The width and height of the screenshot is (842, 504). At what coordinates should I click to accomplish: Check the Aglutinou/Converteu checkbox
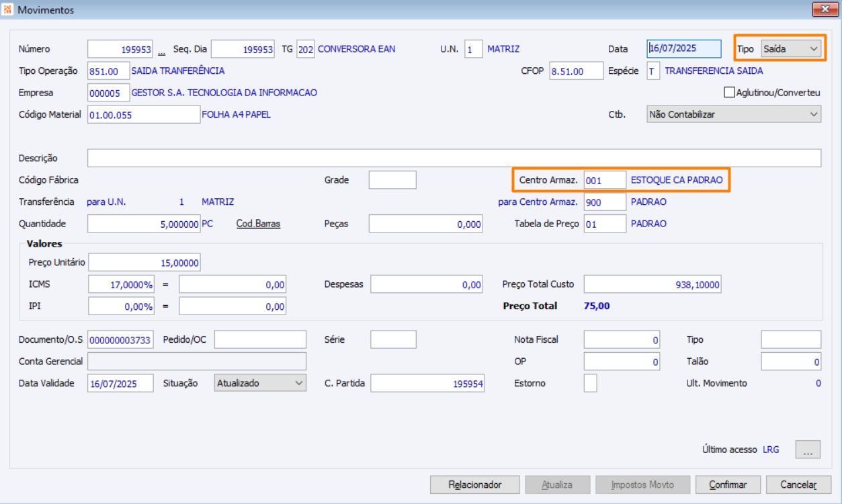click(729, 92)
